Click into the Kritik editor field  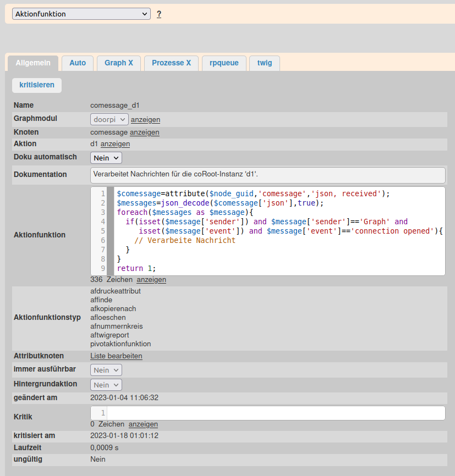pos(275,413)
